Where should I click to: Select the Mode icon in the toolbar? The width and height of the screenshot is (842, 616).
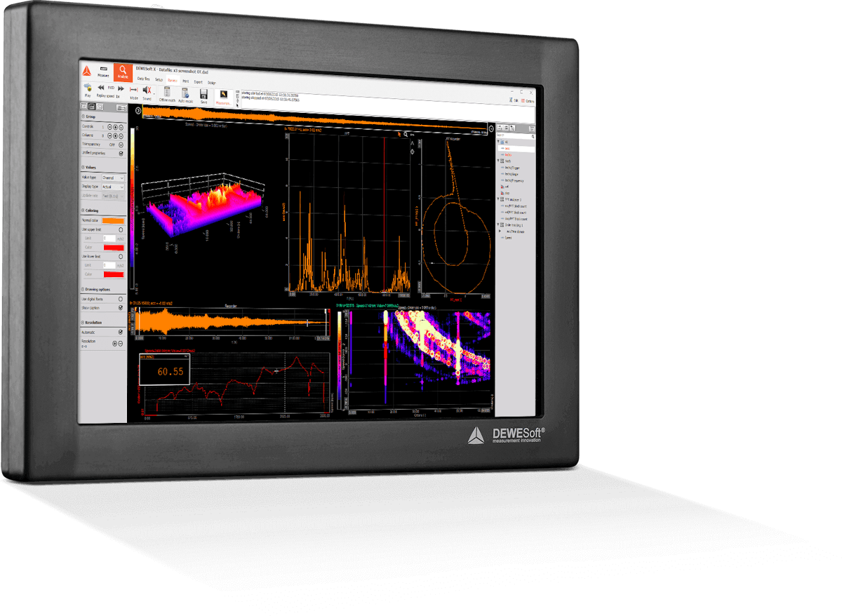point(133,91)
